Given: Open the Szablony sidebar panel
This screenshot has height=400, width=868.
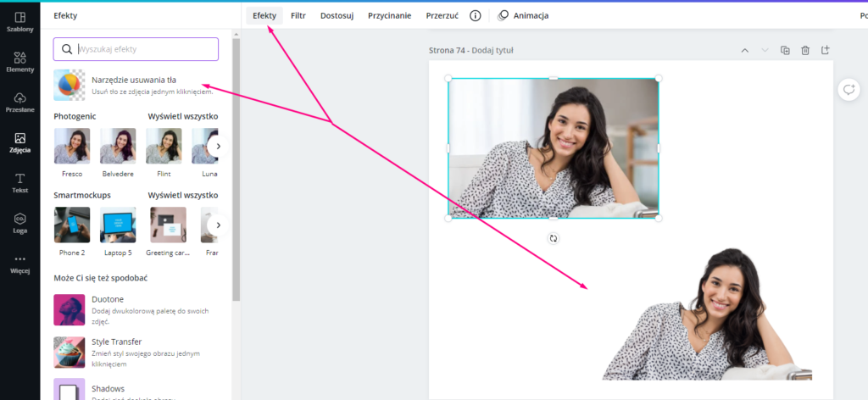Looking at the screenshot, I should 19,21.
